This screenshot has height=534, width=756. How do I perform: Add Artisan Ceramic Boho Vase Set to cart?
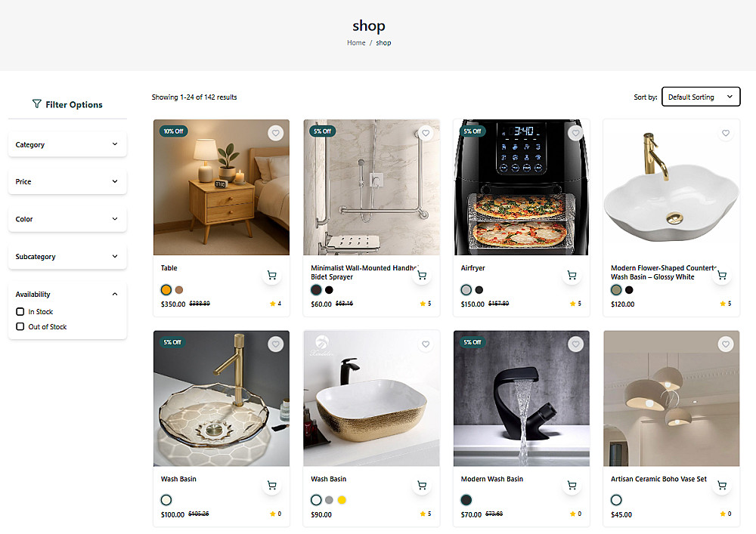click(x=722, y=486)
